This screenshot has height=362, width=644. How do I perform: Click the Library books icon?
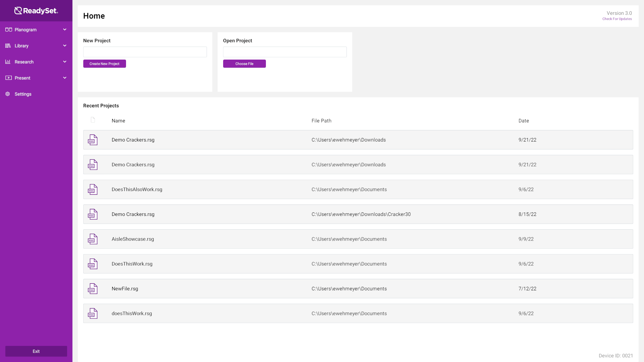pos(8,46)
